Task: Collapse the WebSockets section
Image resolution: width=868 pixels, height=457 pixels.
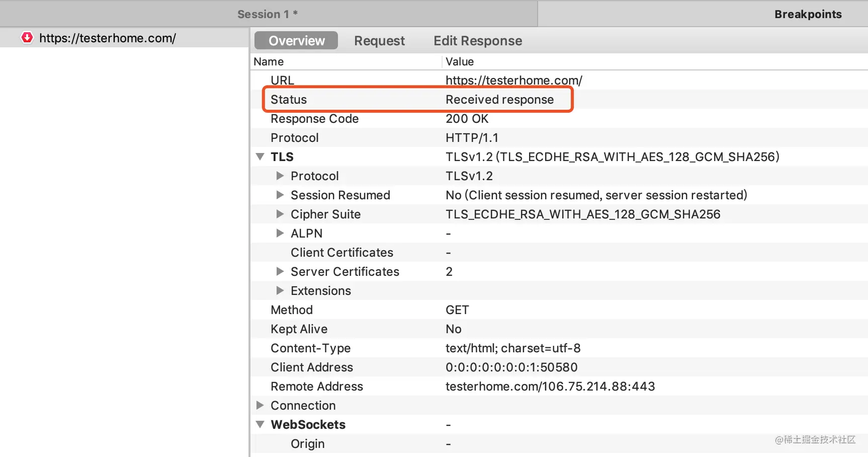Action: click(x=260, y=425)
